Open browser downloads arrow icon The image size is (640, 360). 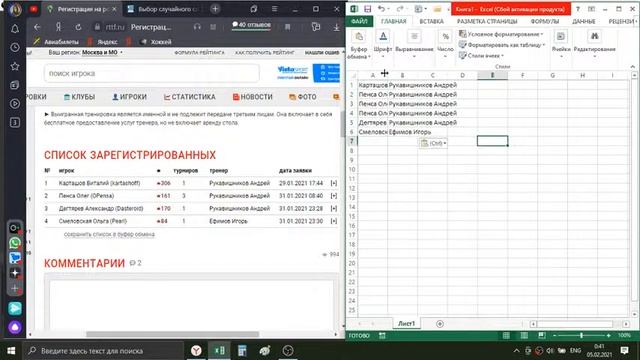coord(336,27)
